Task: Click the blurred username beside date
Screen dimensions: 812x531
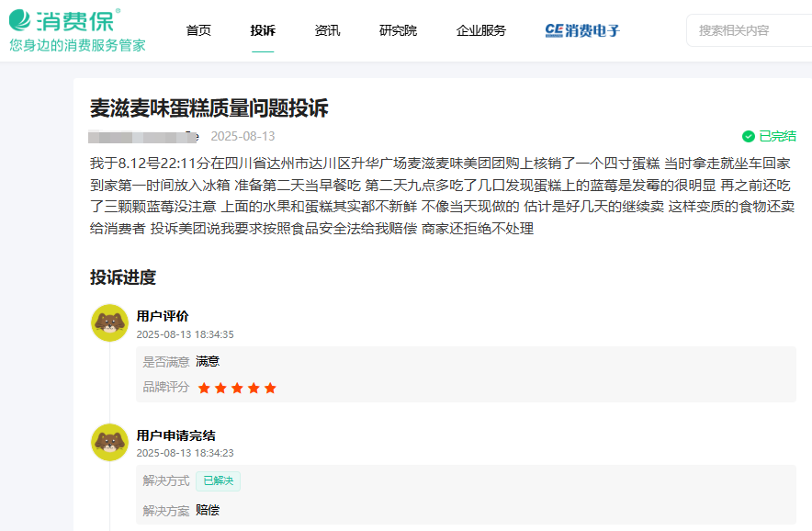Action: (x=143, y=137)
